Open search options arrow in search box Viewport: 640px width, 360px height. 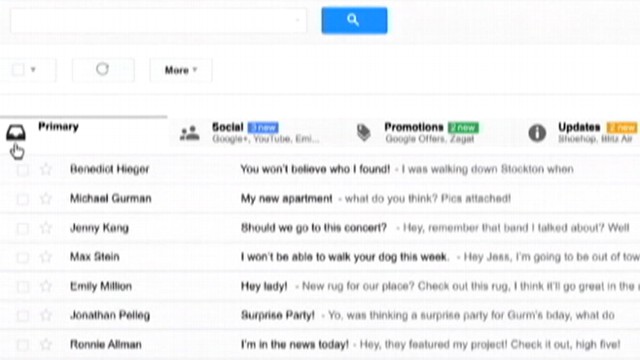pyautogui.click(x=298, y=20)
